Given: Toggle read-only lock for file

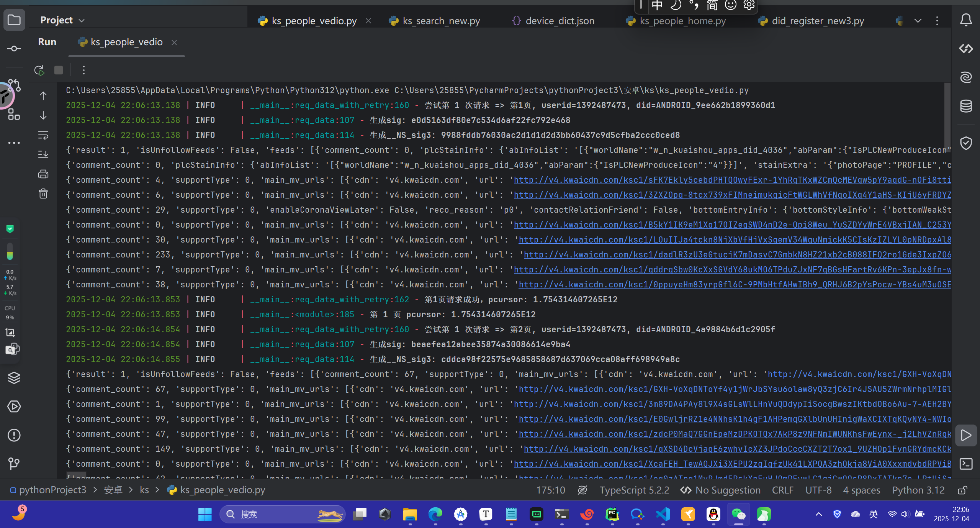Looking at the screenshot, I should [x=962, y=490].
